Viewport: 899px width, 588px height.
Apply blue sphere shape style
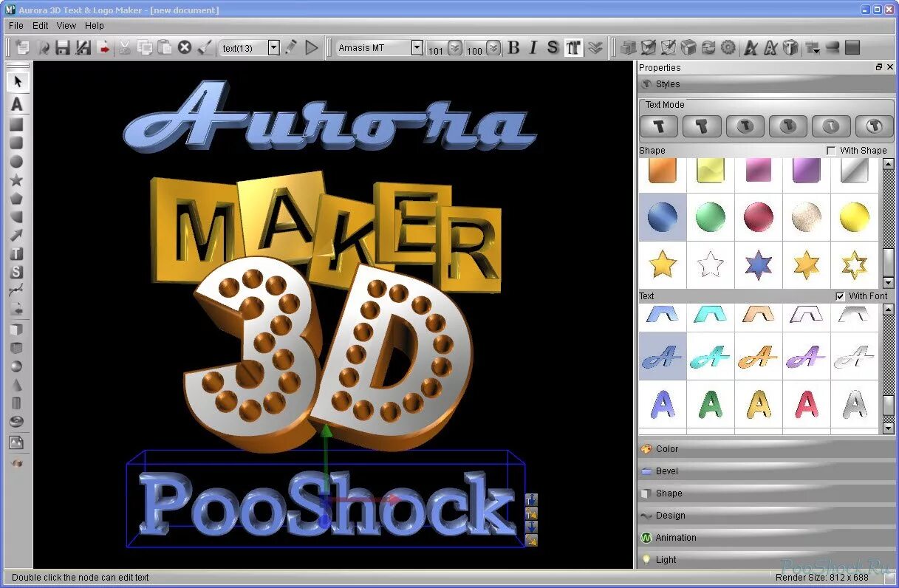point(663,217)
